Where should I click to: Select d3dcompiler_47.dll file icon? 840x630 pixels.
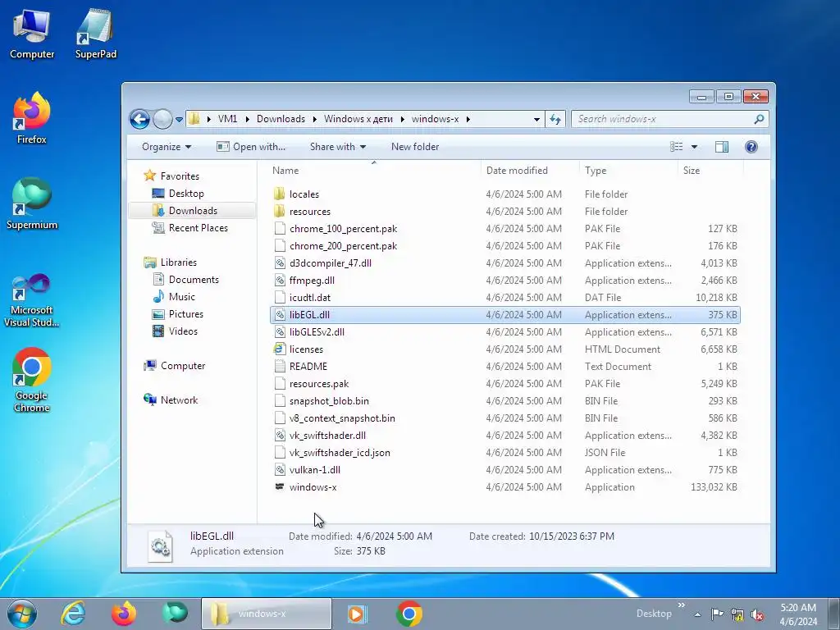point(279,263)
